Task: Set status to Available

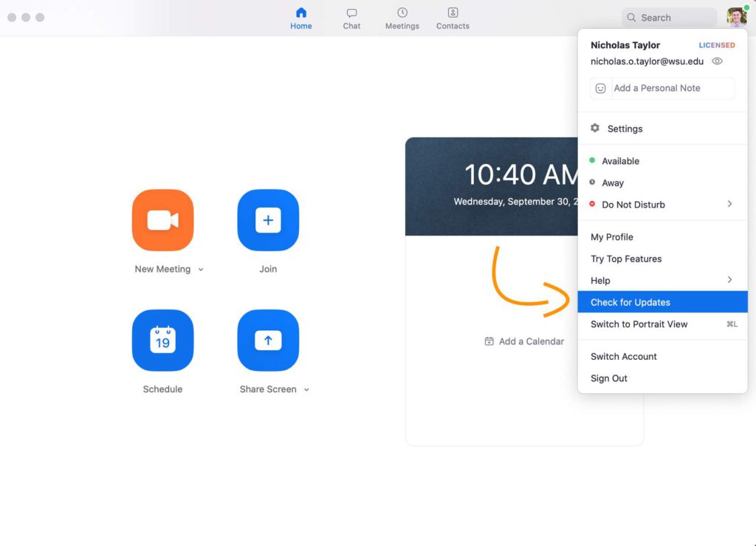Action: pos(620,161)
